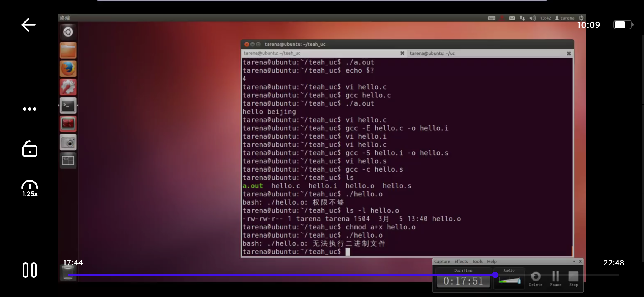Open the workspace switcher icon
The width and height of the screenshot is (644, 297).
pos(68,161)
